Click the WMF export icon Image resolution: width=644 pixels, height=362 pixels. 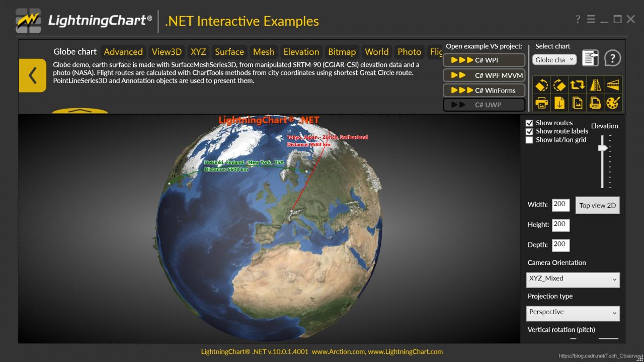tap(595, 103)
